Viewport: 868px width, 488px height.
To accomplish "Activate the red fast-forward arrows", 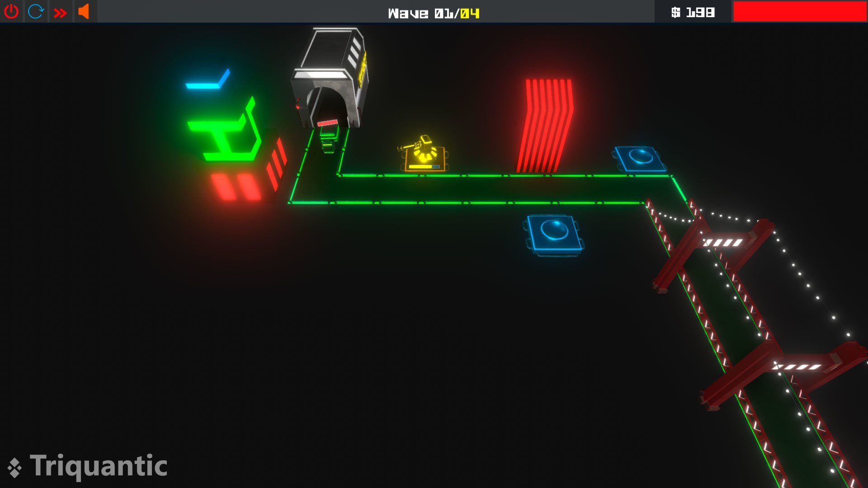I will tap(60, 13).
